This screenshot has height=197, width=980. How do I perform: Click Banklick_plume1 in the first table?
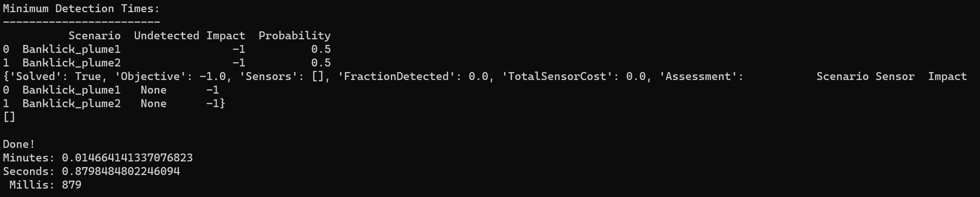pos(71,50)
